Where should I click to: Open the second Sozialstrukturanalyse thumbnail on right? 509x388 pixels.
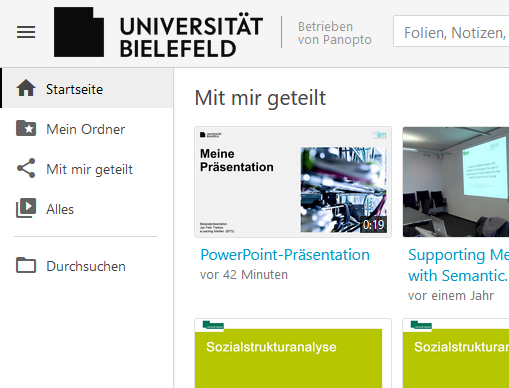pyautogui.click(x=456, y=353)
